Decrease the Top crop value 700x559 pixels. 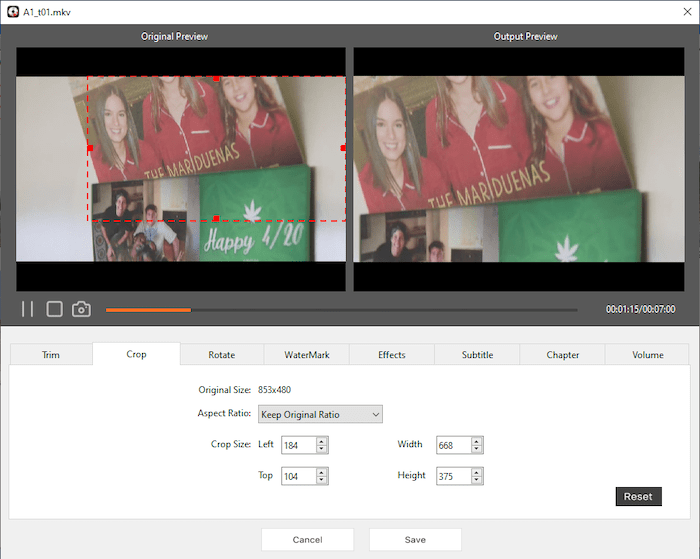(x=321, y=481)
